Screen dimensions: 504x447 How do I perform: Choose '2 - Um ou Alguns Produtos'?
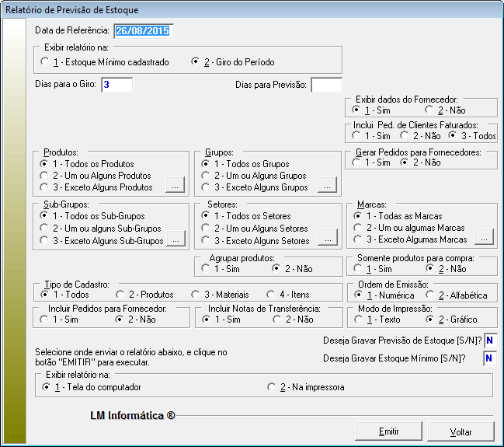[46, 176]
